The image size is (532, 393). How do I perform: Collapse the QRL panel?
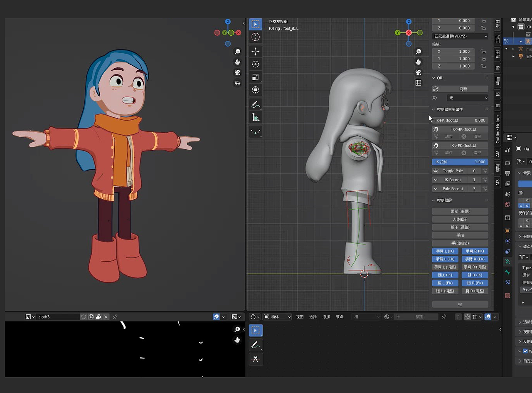tap(433, 78)
